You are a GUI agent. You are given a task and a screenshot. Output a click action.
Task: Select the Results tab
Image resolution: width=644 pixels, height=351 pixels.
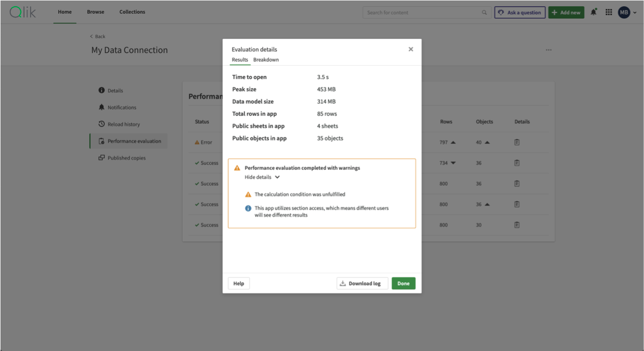tap(240, 60)
